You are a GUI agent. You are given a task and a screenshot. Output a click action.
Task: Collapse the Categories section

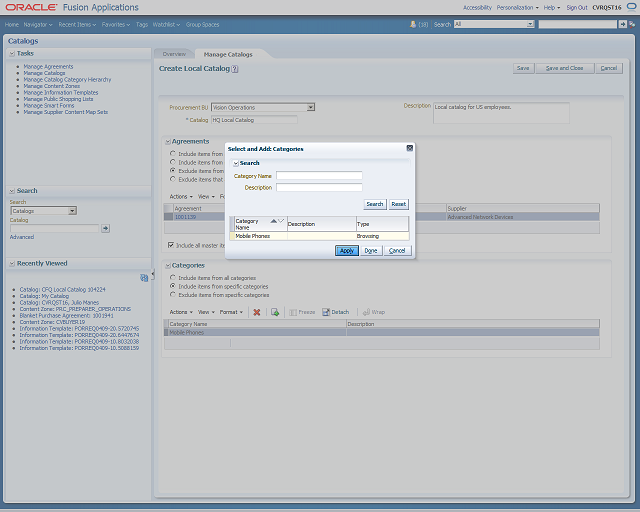click(x=168, y=266)
